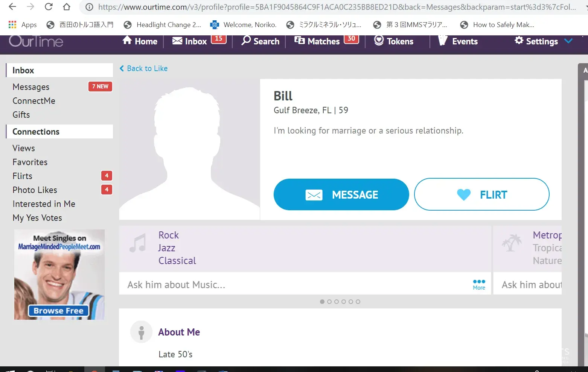
Task: Send a FLIRT to Bill
Action: (x=481, y=194)
